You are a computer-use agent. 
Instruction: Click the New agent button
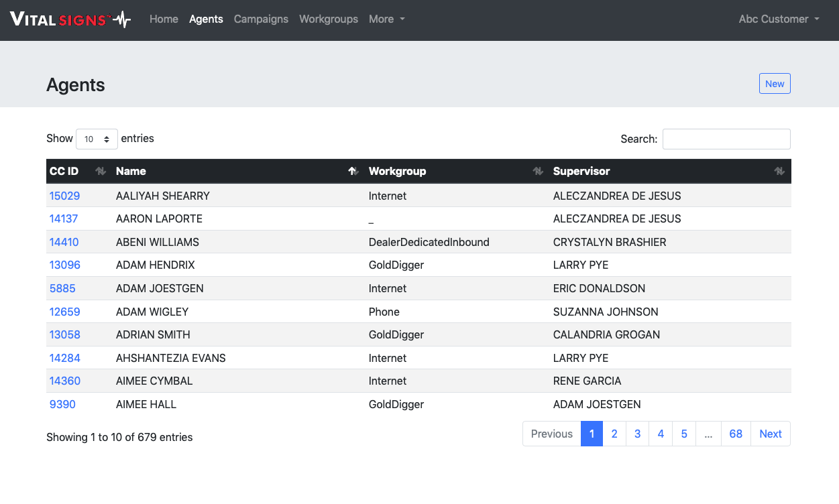pos(775,84)
